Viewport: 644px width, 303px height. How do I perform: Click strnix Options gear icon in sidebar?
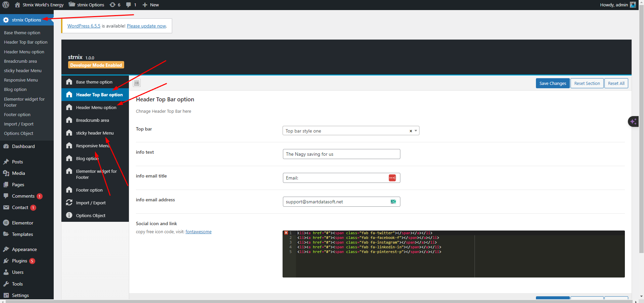click(6, 20)
